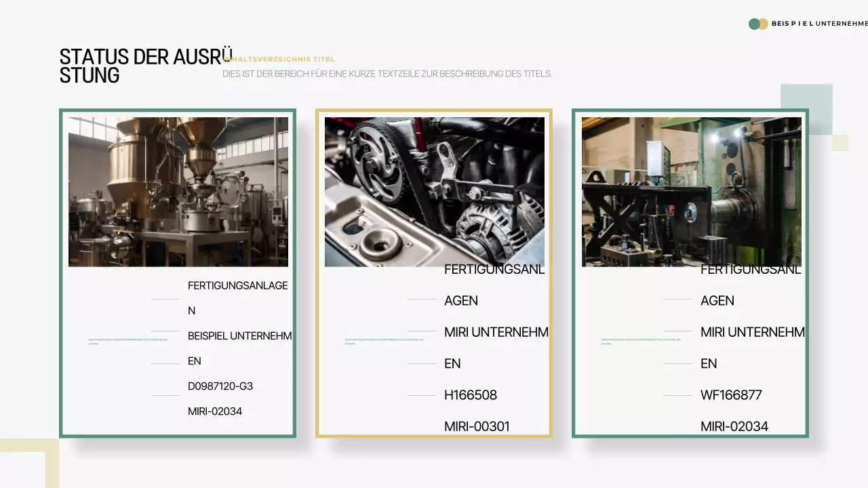Select serial number D0987120-G3 in left card
Viewport: 868px width, 488px height.
[220, 386]
